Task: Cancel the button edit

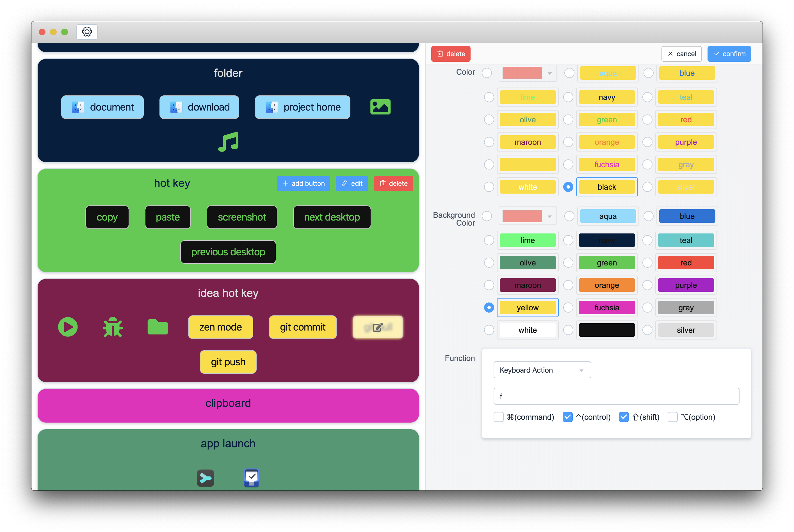Action: [x=681, y=54]
